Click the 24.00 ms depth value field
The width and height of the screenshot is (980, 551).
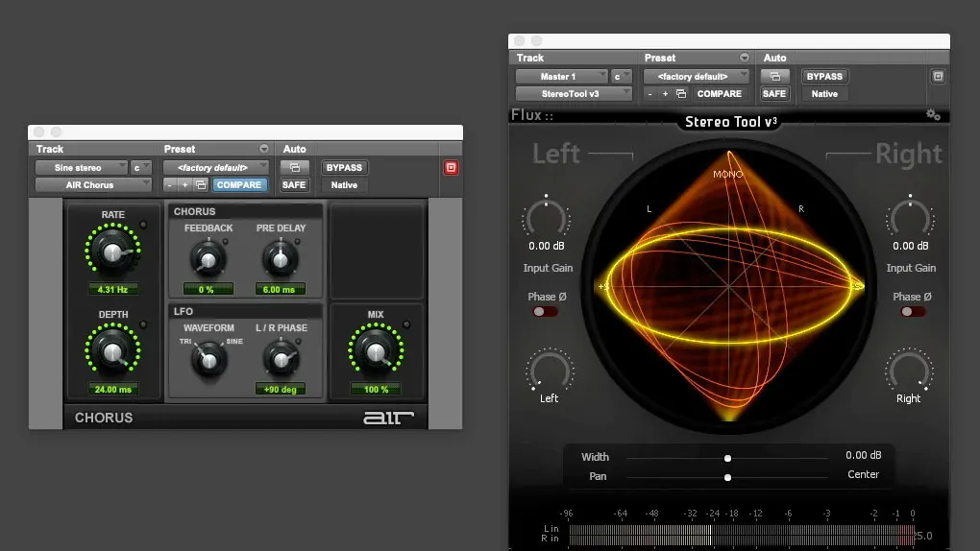[x=113, y=389]
